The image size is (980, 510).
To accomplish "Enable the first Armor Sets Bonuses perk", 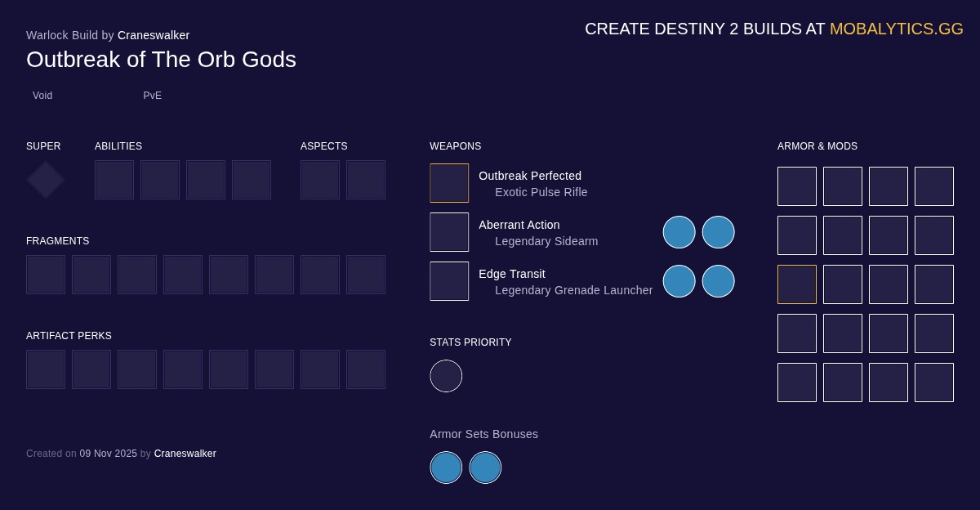I will coord(446,467).
